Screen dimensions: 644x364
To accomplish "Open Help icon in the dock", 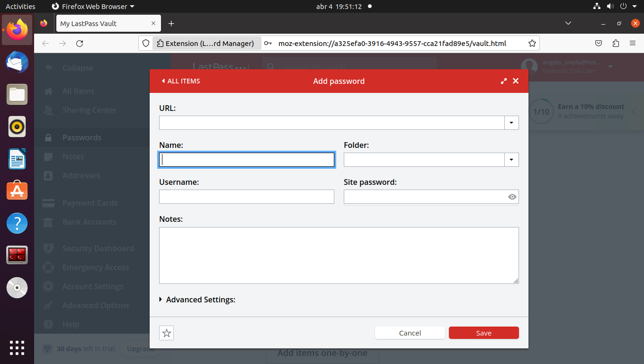I will tap(17, 223).
